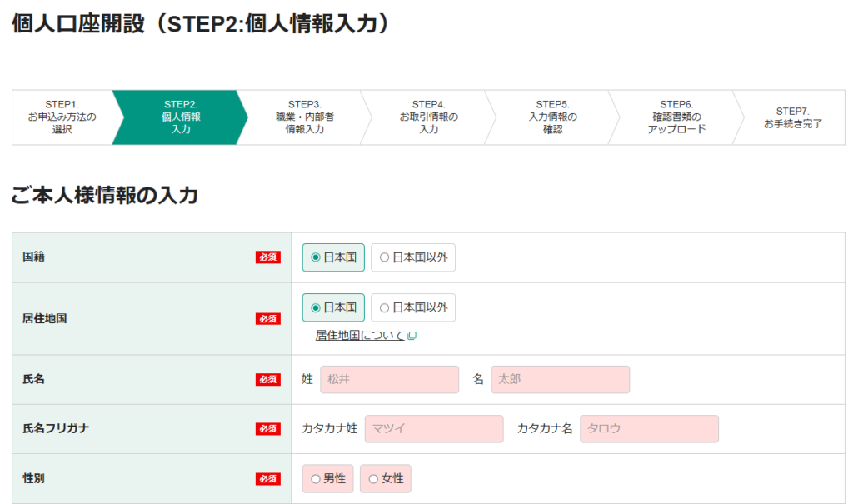Choose 日本国以外 in the 居住地国 row
853x504 pixels.
(x=413, y=307)
